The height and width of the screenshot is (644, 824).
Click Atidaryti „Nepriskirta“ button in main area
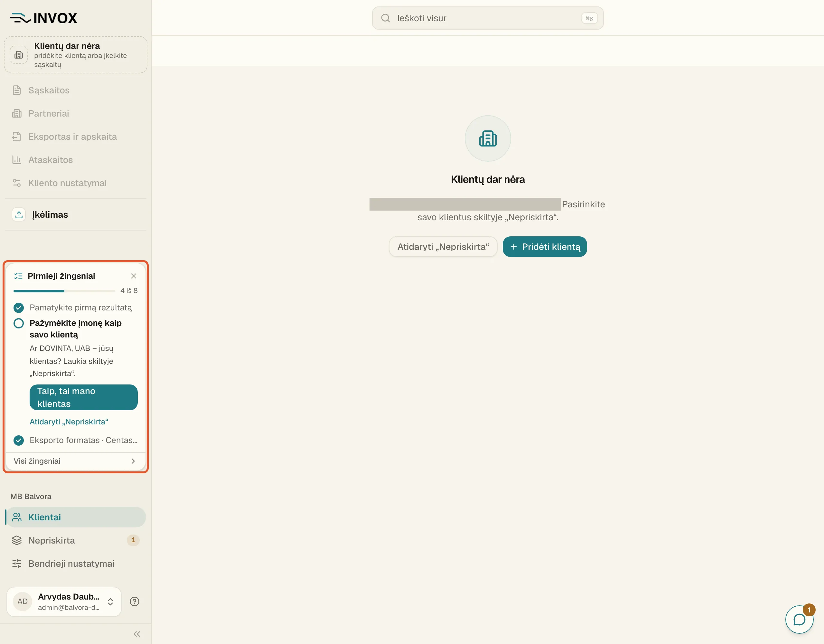(x=443, y=247)
